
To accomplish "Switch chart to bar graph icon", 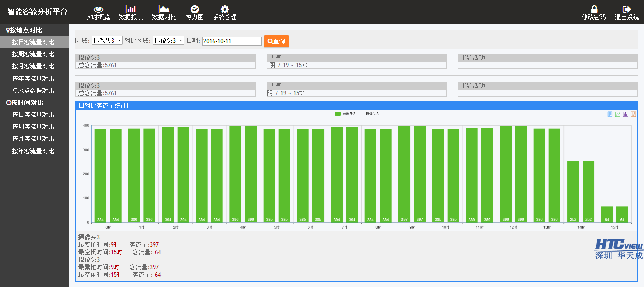I will (x=625, y=114).
